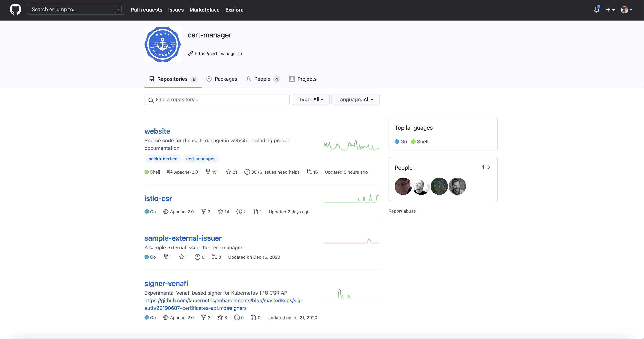Switch to the Packages tab
644x339 pixels.
point(222,79)
